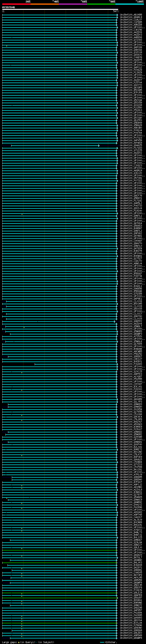Open the UniRef100_Q7ZXA3 hit

click(x=131, y=40)
